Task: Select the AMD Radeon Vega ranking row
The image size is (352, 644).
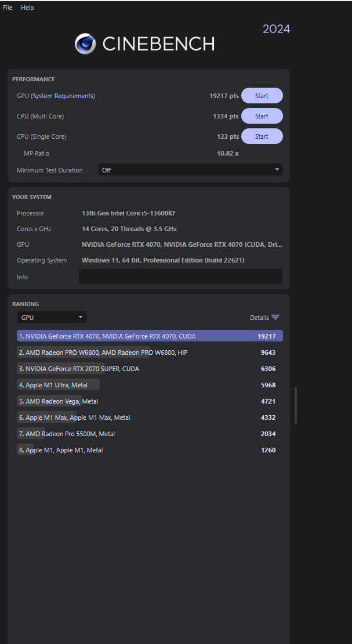Action: (x=150, y=401)
